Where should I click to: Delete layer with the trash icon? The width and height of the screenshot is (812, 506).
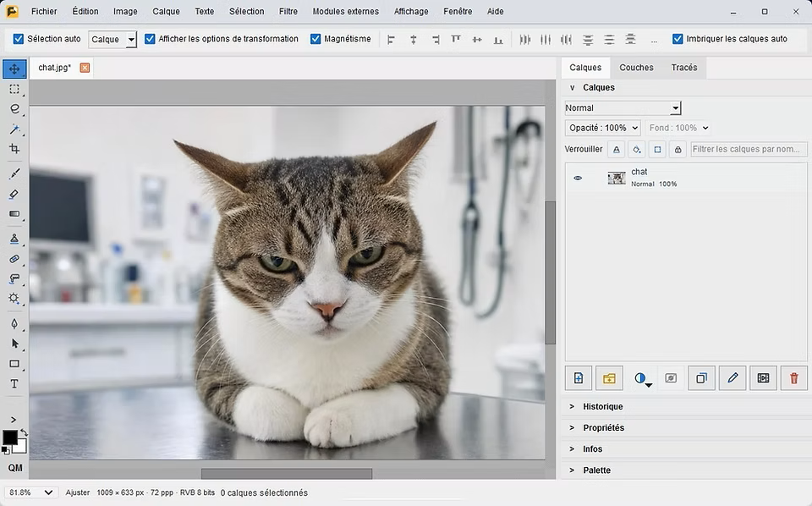pos(794,378)
